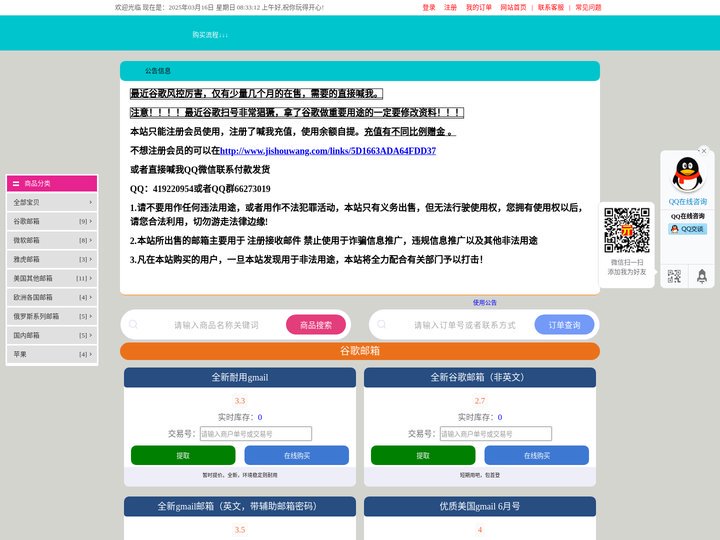Click the bell notification icon in the widget
Image resolution: width=720 pixels, height=540 pixels.
point(702,276)
